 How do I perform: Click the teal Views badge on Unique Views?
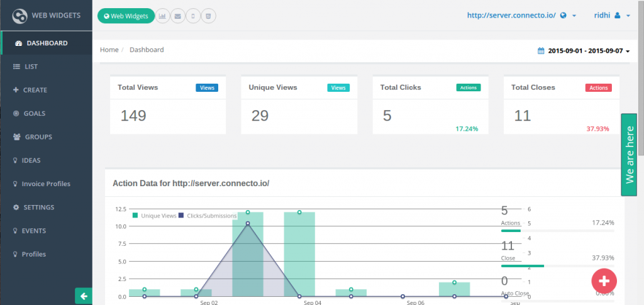click(338, 87)
